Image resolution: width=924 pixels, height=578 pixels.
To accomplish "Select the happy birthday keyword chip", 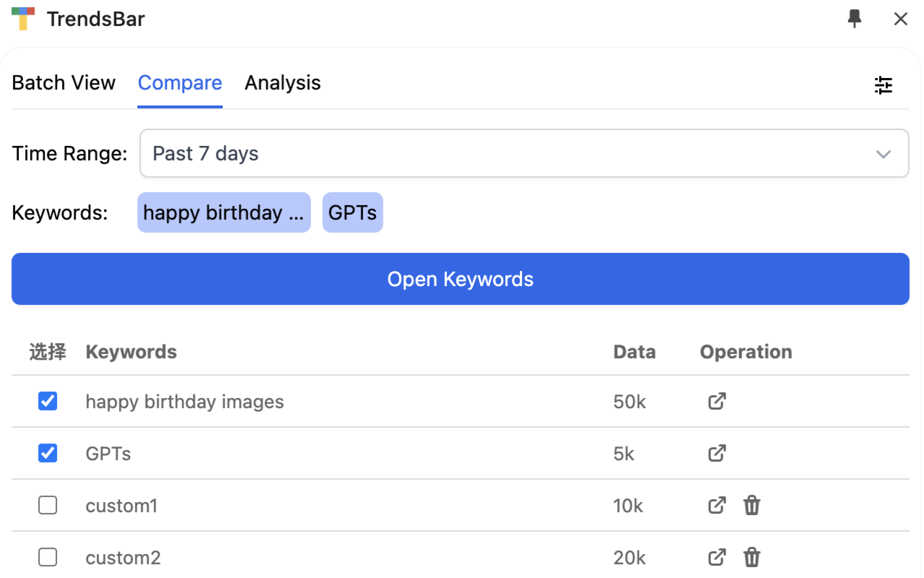I will [x=224, y=212].
